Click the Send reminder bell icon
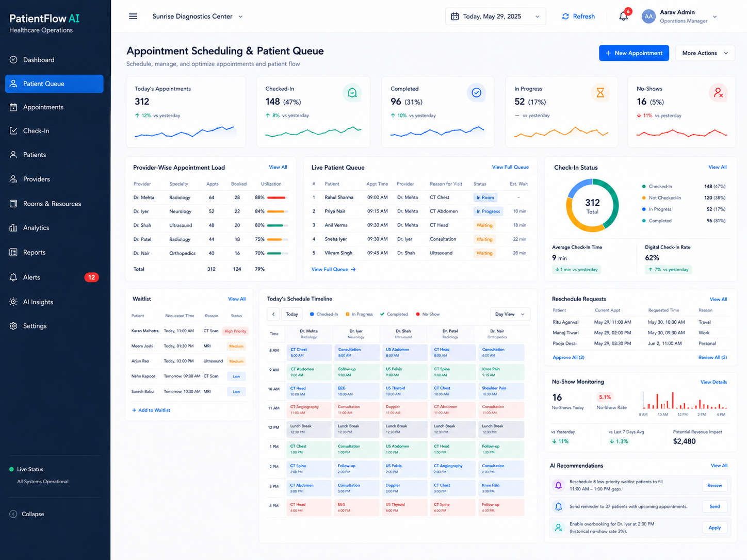747x560 pixels. [558, 506]
